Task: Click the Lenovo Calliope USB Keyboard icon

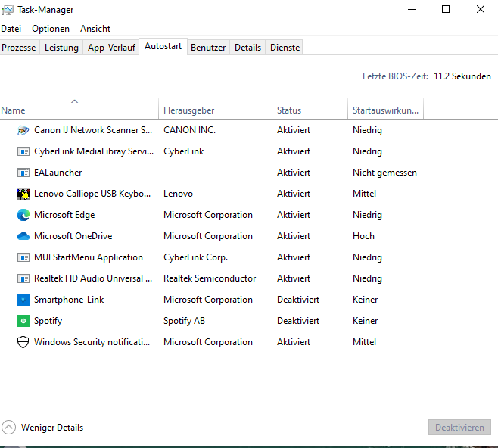Action: pos(23,194)
